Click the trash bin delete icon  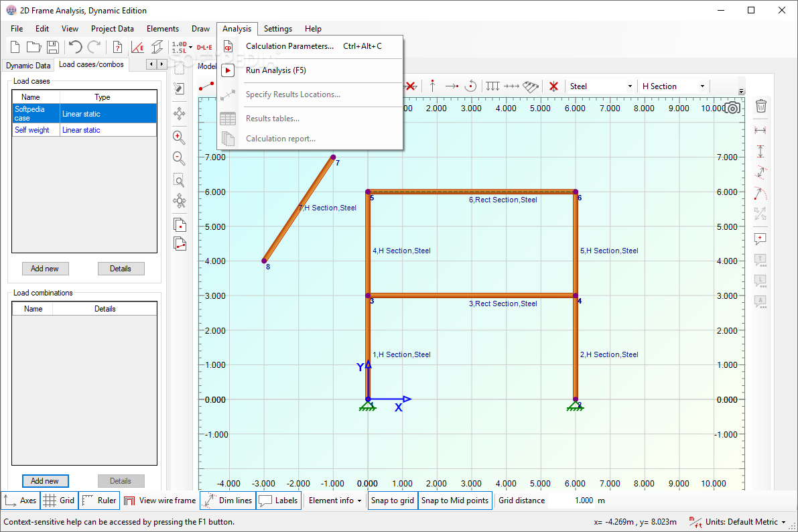click(761, 106)
